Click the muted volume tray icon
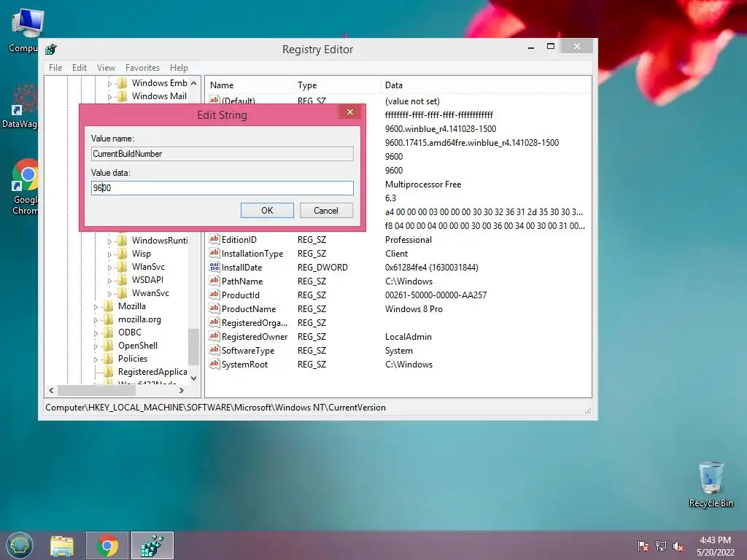This screenshot has height=560, width=747. 678,546
